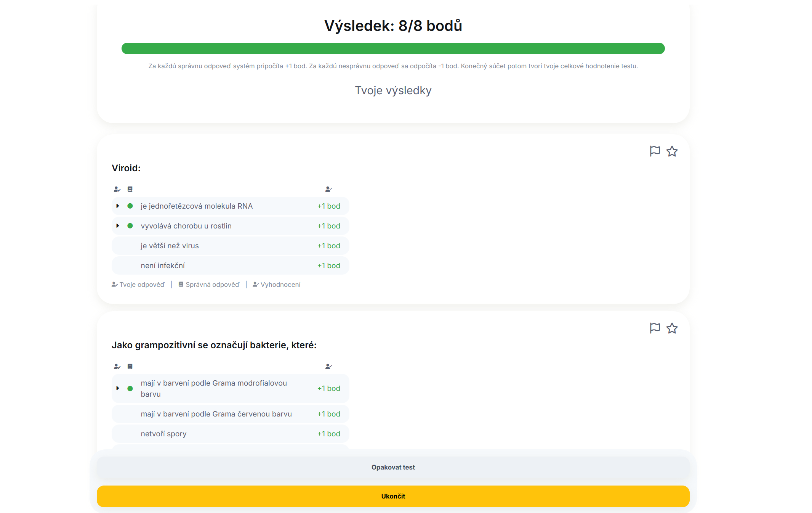Click 'Tvoje výsledky' heading
Image resolution: width=812 pixels, height=513 pixels.
point(393,90)
